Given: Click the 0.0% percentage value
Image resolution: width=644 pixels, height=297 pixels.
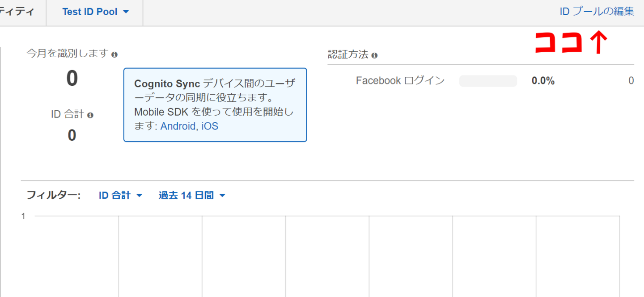Looking at the screenshot, I should [543, 80].
